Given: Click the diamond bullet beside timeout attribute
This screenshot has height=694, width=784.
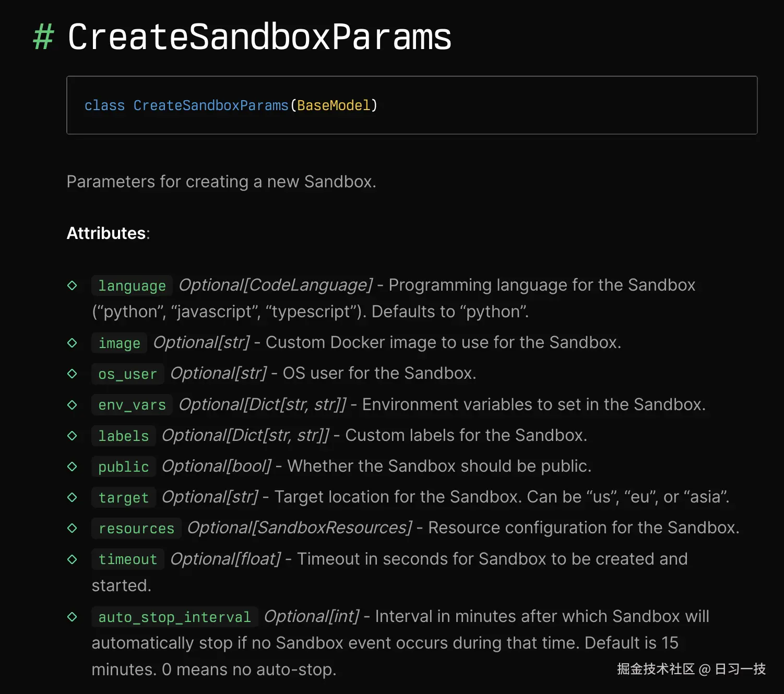Looking at the screenshot, I should [73, 559].
